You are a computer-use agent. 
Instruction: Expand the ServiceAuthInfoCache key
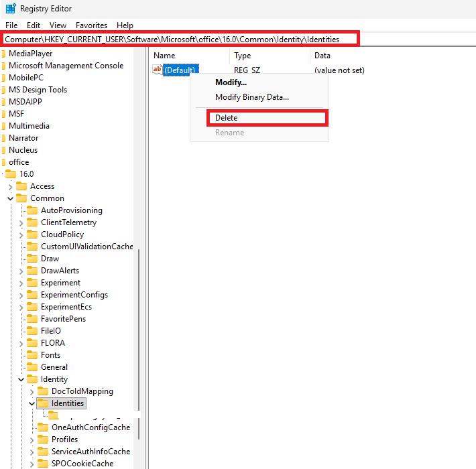(32, 452)
